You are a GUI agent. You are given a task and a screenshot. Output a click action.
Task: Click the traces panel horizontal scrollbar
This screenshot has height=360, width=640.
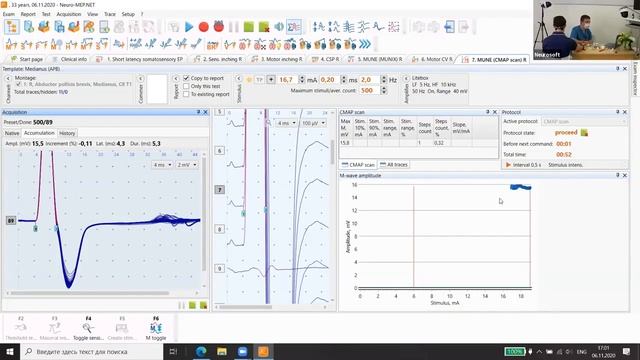(x=245, y=307)
